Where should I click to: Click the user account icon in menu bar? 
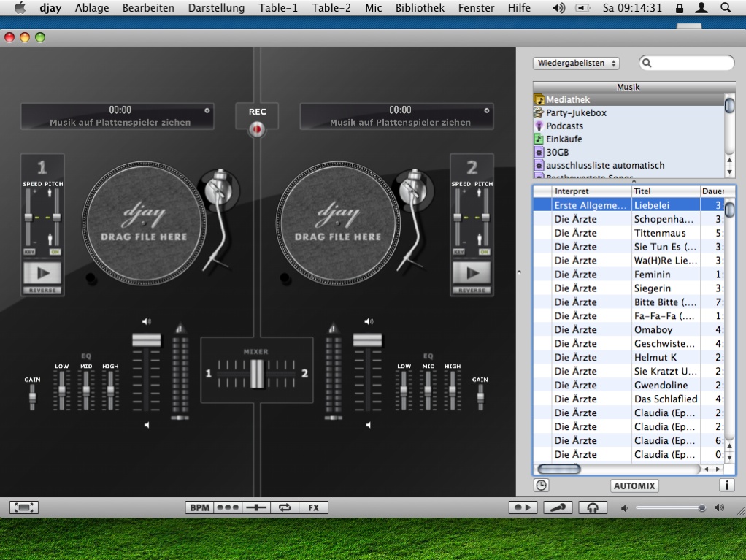701,7
